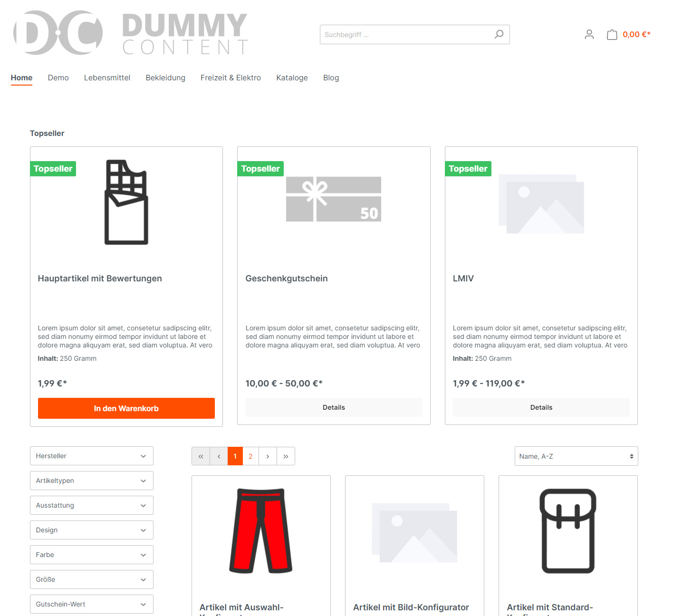Open the user account icon
The width and height of the screenshot is (673, 616).
(x=589, y=34)
